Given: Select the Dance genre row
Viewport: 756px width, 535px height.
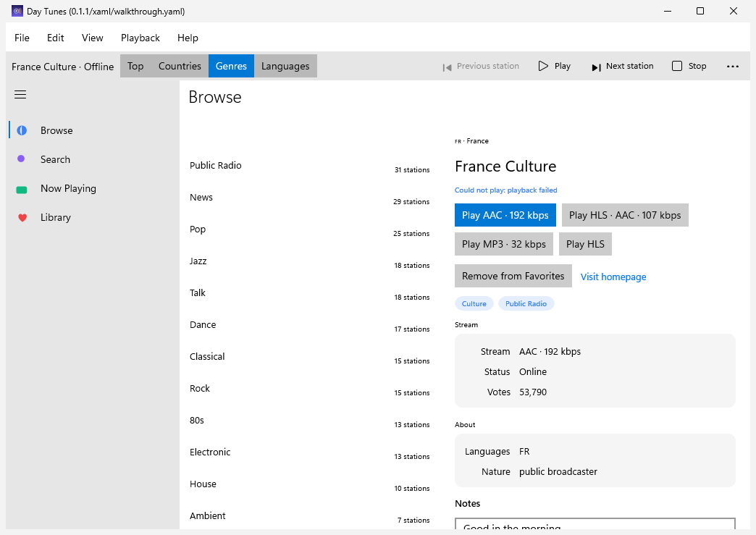Looking at the screenshot, I should pos(309,325).
